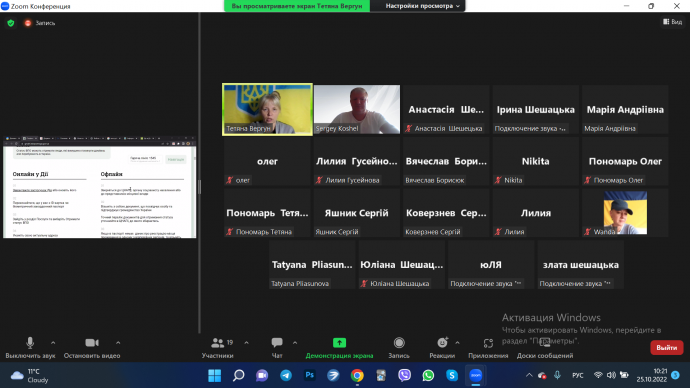Image resolution: width=690 pixels, height=388 pixels.
Task: Open the Реакции reactions menu
Action: click(442, 348)
